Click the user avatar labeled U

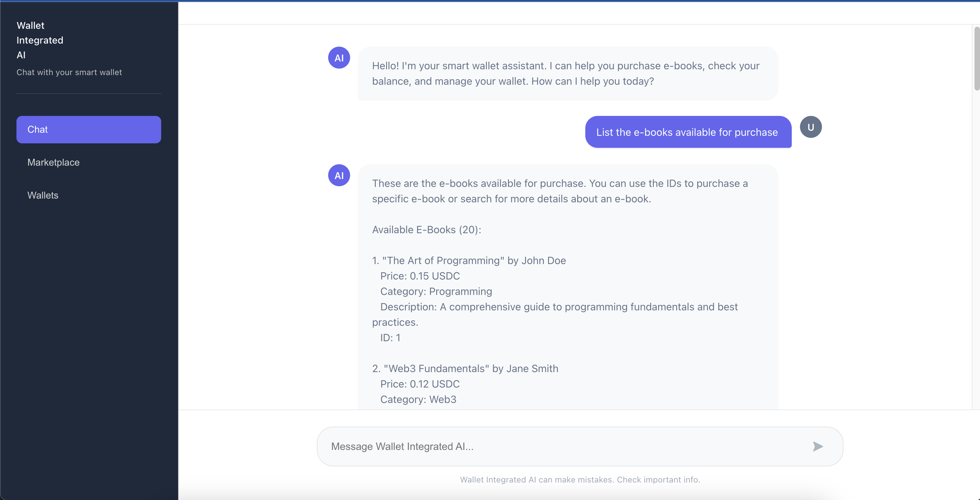point(811,127)
